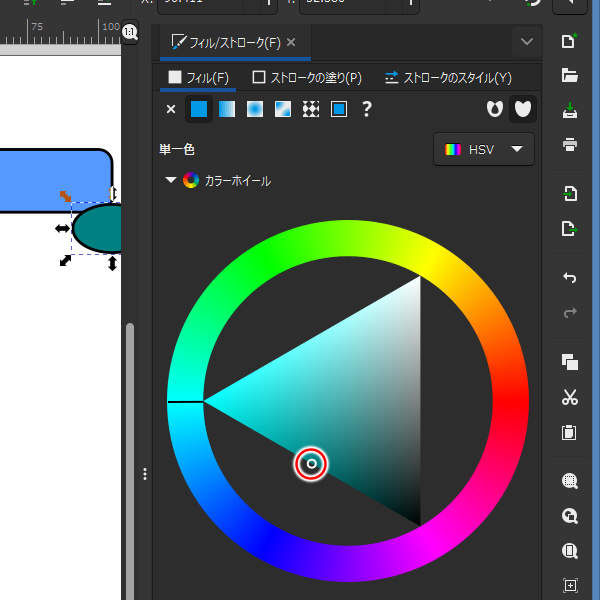Select the No paint X option
Screen dimensions: 600x600
(170, 109)
